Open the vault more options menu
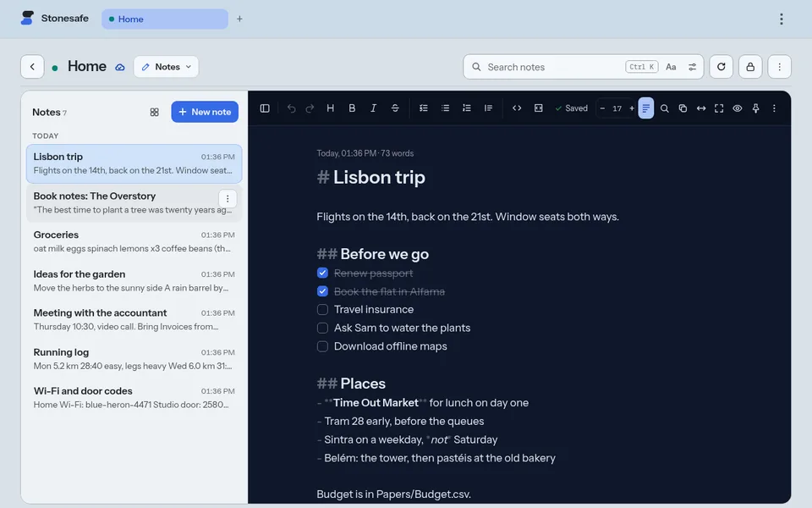This screenshot has height=508, width=812. [779, 67]
